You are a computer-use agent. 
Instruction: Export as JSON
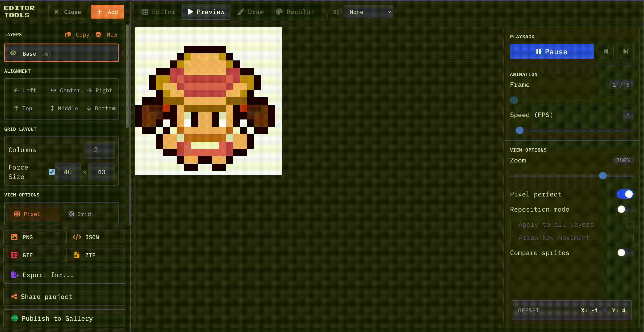[x=95, y=237]
